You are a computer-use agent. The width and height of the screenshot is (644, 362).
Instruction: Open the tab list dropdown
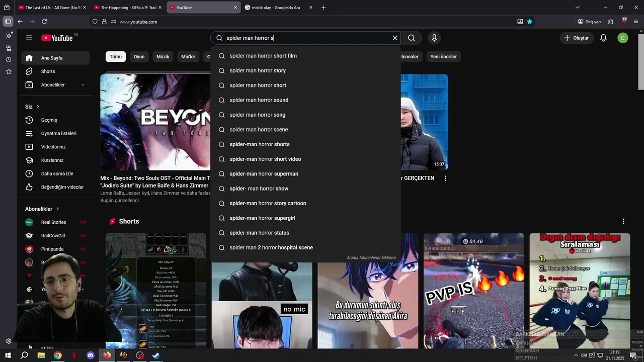coord(577,8)
